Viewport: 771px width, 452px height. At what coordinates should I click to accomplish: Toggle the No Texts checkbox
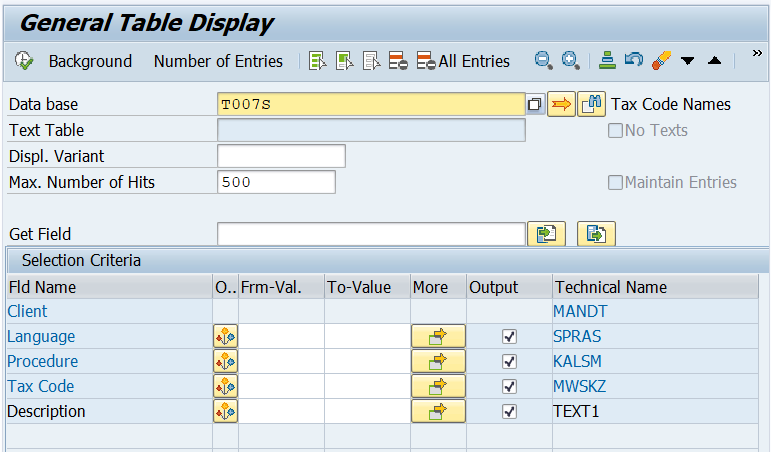(615, 130)
